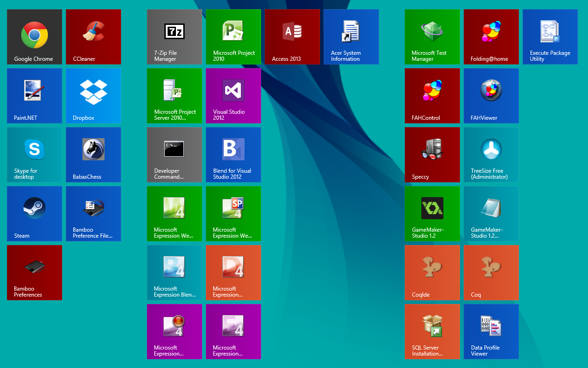The image size is (588, 368).
Task: Open the Developer Command prompt tile
Action: click(175, 155)
